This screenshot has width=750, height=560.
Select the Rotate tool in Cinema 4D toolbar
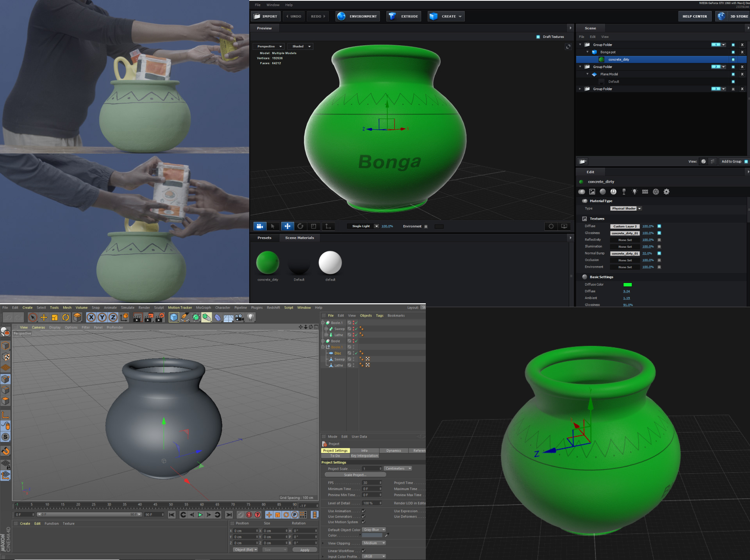(x=66, y=318)
